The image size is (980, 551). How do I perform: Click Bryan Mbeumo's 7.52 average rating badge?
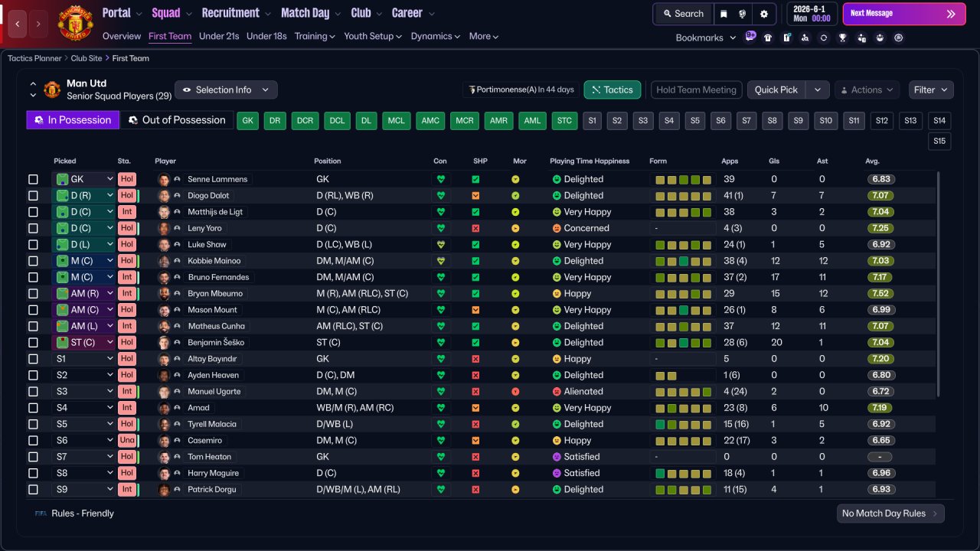point(880,294)
